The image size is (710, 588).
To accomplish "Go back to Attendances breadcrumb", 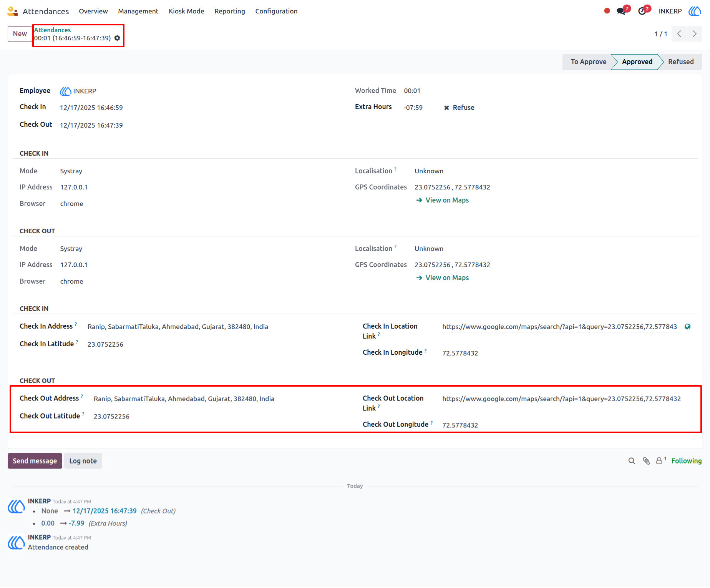I will 53,30.
